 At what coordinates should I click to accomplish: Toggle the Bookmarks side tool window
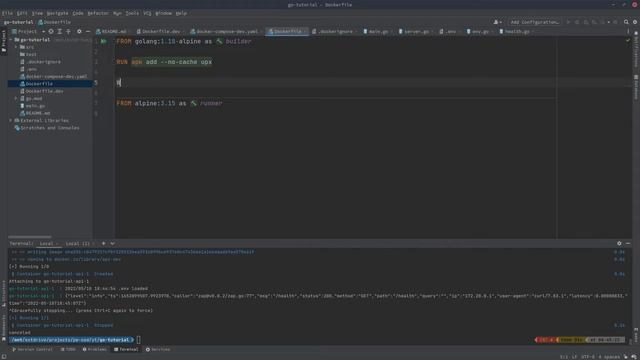[4, 329]
